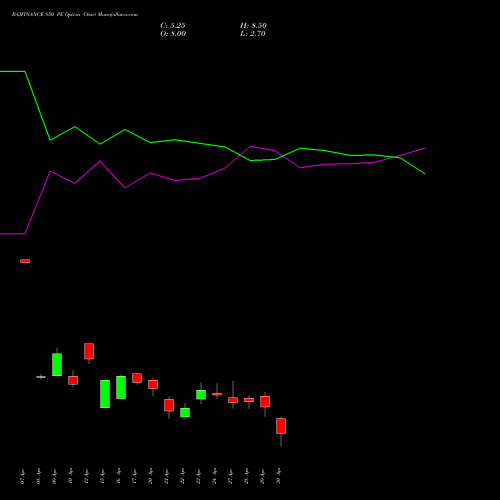The image size is (500, 500).
Task: Click the high value H: 8.50
Action: point(253,26)
